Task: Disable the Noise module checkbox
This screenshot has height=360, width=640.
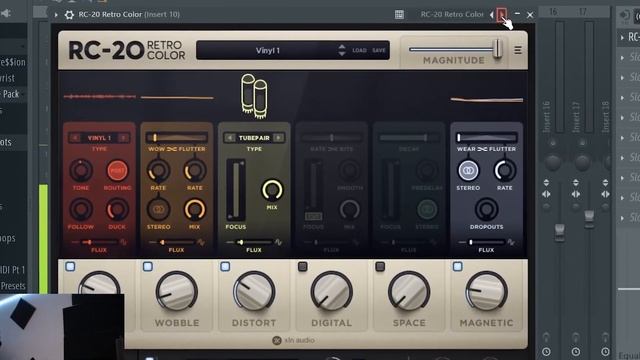Action: [x=70, y=267]
